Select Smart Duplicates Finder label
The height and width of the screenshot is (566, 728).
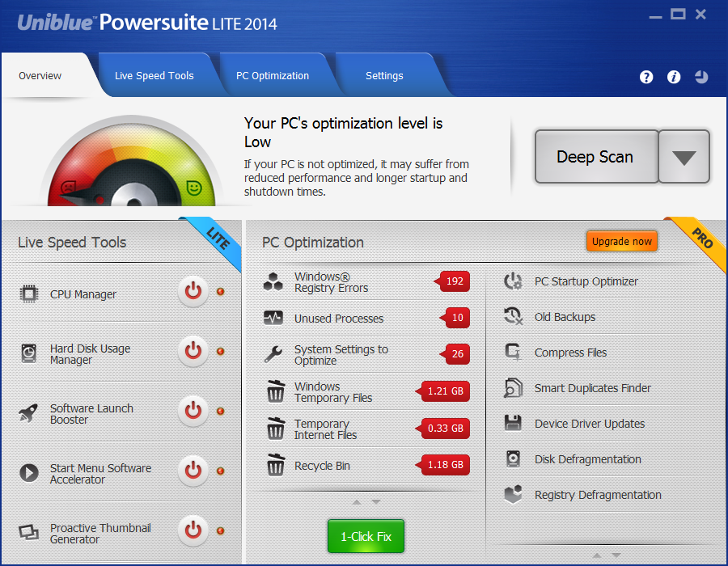coord(592,388)
